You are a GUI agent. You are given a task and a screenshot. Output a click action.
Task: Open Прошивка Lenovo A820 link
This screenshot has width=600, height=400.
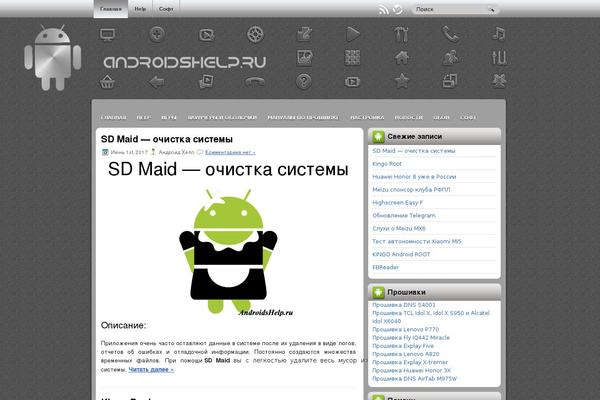pyautogui.click(x=406, y=354)
